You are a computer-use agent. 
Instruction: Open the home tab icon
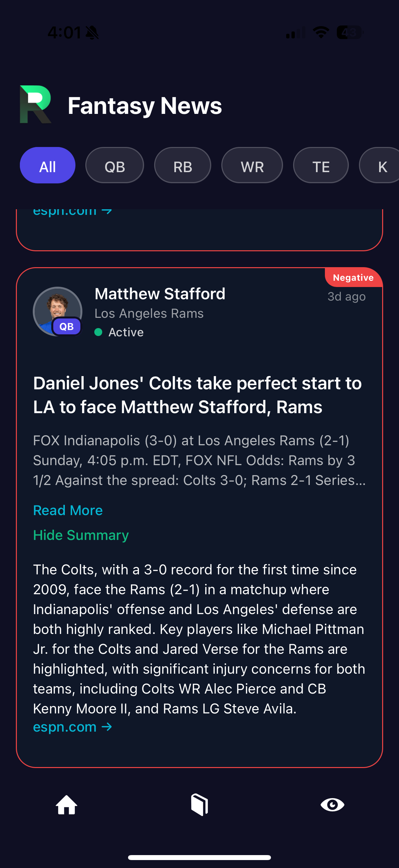tap(66, 805)
